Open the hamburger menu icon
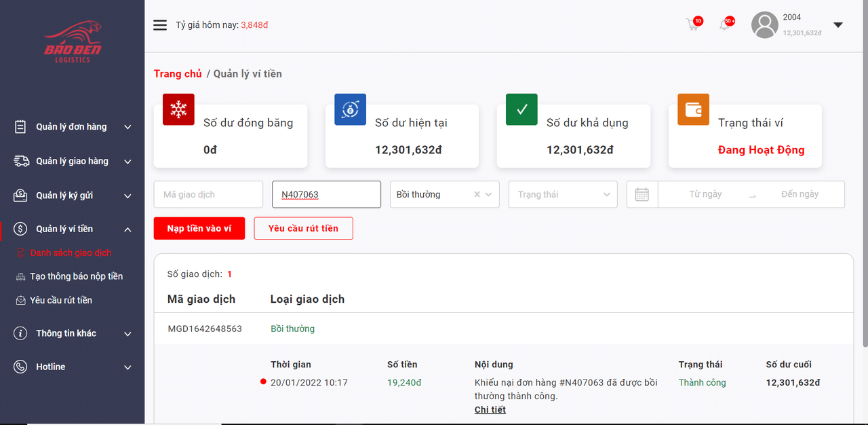 pyautogui.click(x=160, y=25)
